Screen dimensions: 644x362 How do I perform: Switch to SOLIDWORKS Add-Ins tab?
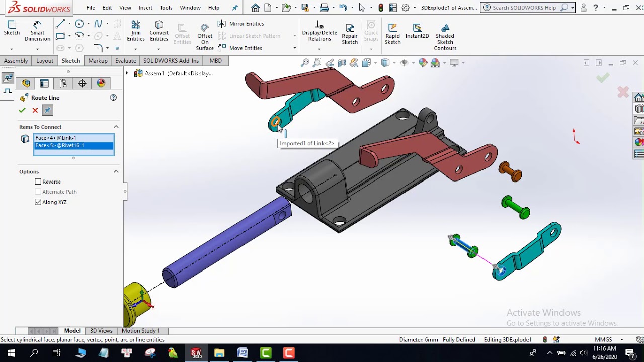pos(171,61)
